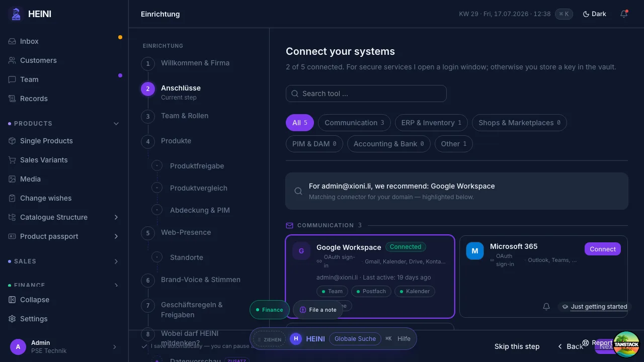The image size is (644, 362).
Task: Click the Admin avatar circle
Action: (x=18, y=346)
